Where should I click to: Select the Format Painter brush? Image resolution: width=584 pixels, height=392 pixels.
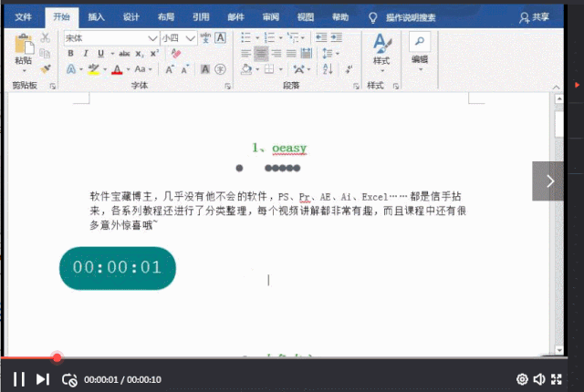[x=46, y=69]
